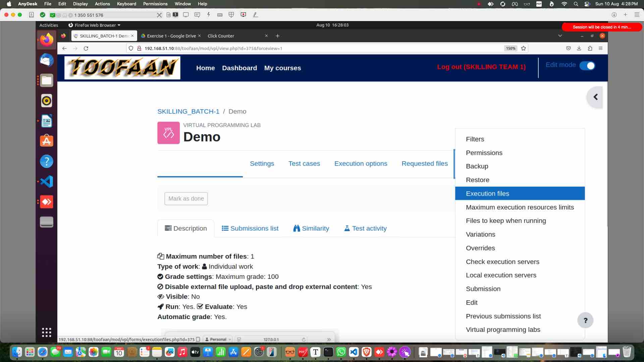Screen dimensions: 644x362
Task: Click the Show Applications grid icon
Action: [47, 332]
